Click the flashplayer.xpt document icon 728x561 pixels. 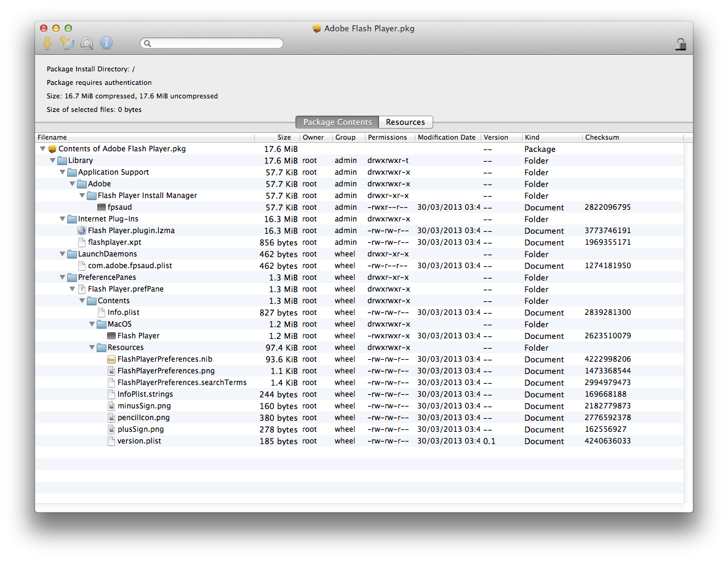point(82,242)
